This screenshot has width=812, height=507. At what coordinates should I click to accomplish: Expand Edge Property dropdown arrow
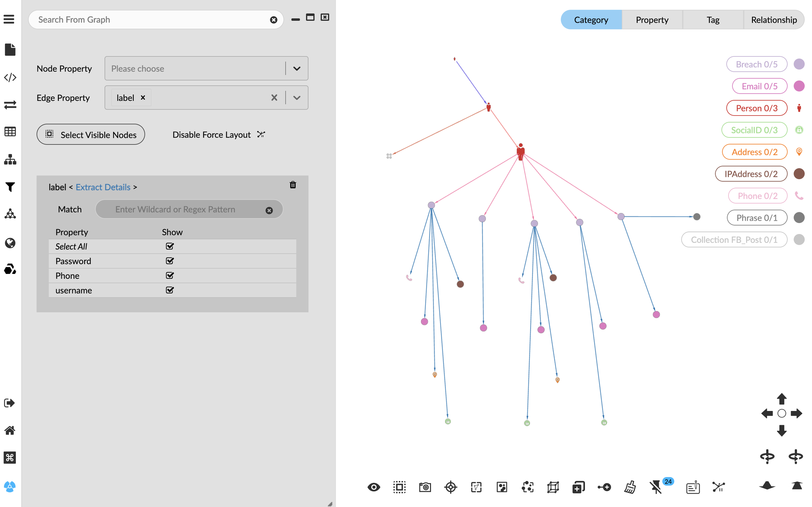(297, 98)
